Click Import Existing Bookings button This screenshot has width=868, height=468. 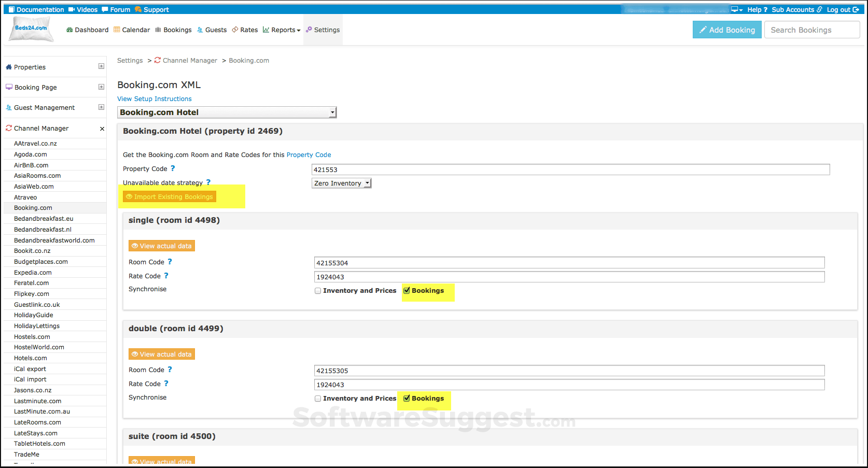pyautogui.click(x=170, y=197)
